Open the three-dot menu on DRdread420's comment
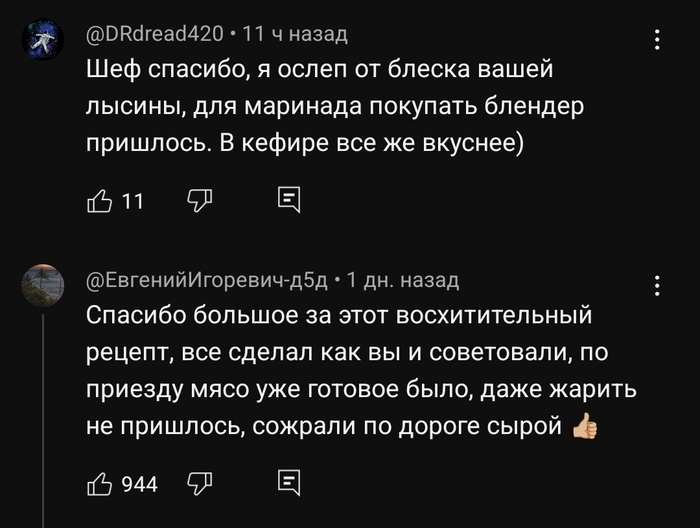Screen dimensions: 700x528 (x=657, y=40)
